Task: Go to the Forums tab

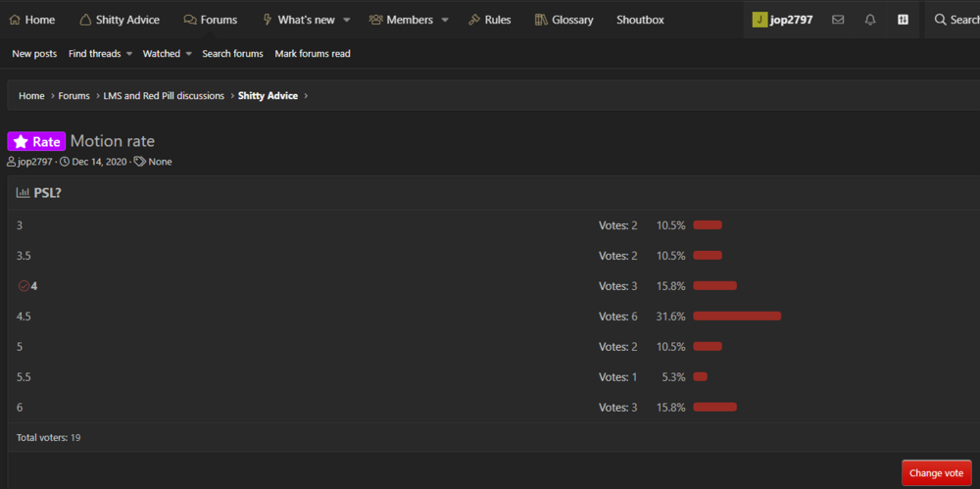Action: click(x=210, y=20)
